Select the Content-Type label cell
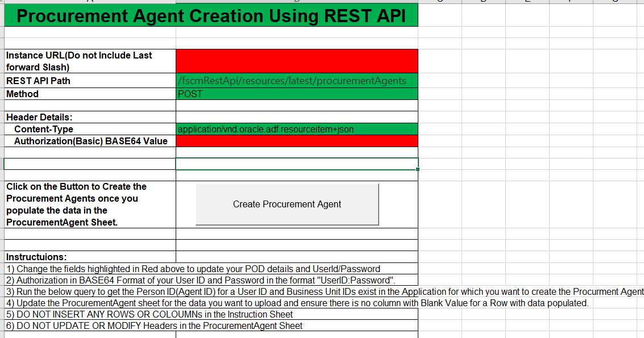This screenshot has width=644, height=338. click(x=88, y=128)
